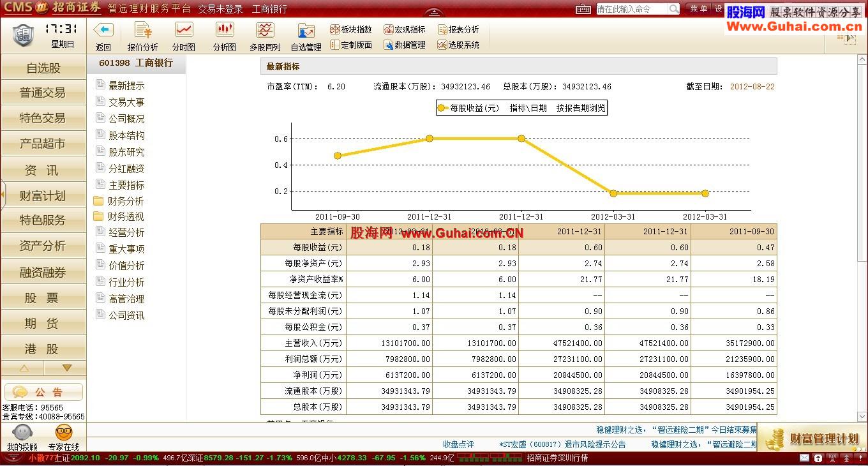The image size is (868, 466).
Task: Open 板块指数 sector index
Action: pyautogui.click(x=351, y=29)
